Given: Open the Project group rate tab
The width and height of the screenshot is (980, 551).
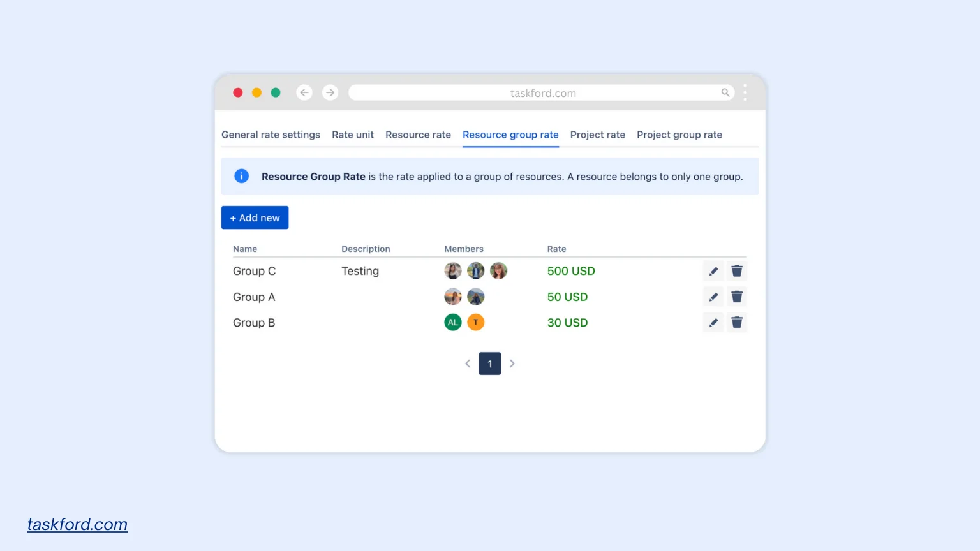Looking at the screenshot, I should pyautogui.click(x=679, y=135).
